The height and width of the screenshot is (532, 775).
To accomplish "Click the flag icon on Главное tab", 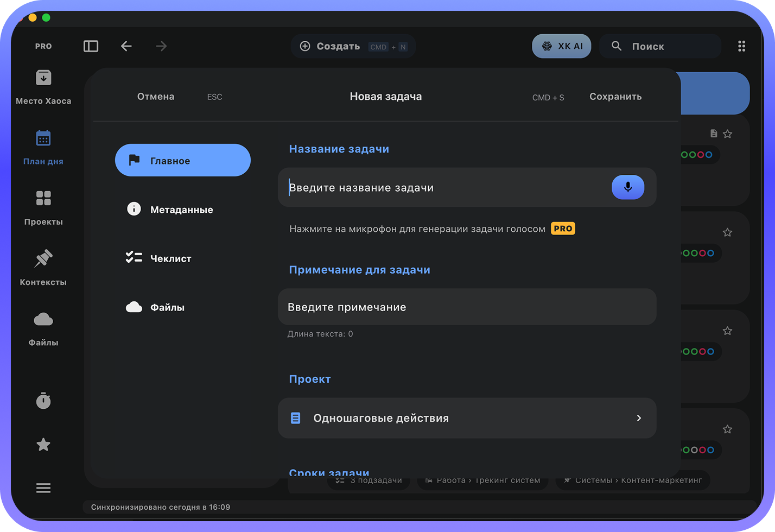I will [x=134, y=160].
